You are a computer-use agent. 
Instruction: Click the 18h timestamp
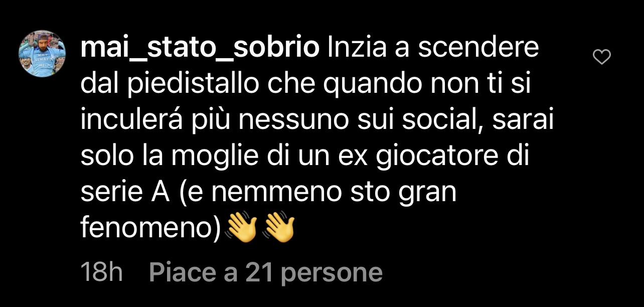(102, 272)
